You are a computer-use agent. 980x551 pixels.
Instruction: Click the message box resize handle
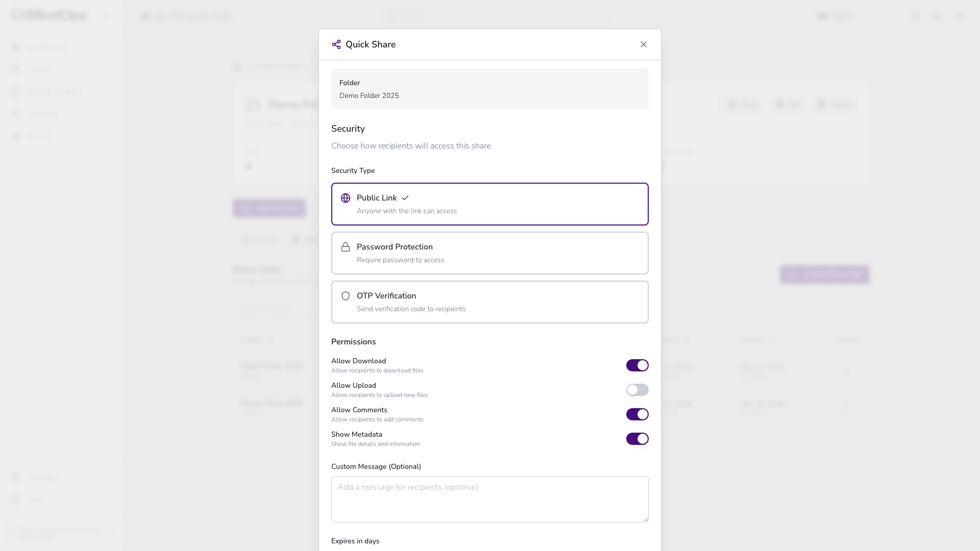click(x=646, y=519)
